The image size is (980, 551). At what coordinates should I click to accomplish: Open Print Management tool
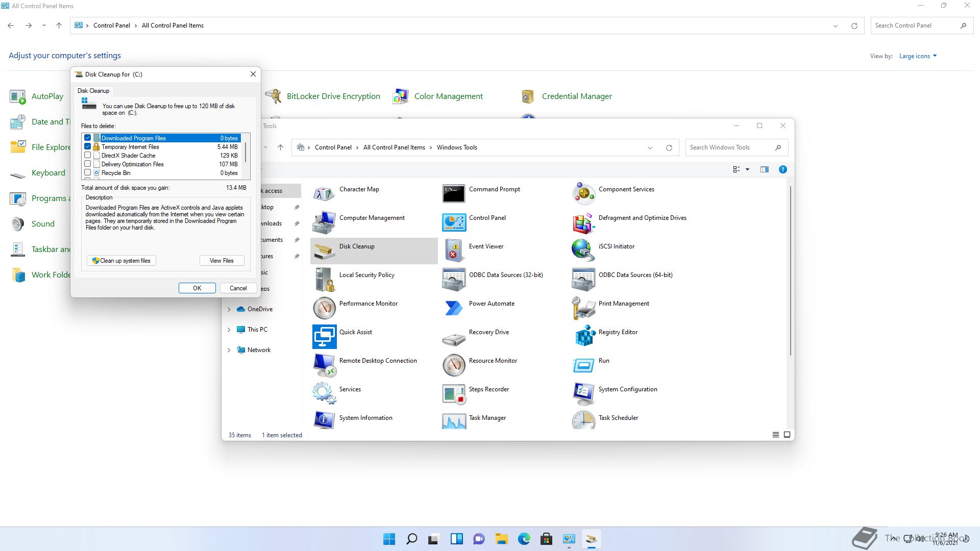click(583, 308)
